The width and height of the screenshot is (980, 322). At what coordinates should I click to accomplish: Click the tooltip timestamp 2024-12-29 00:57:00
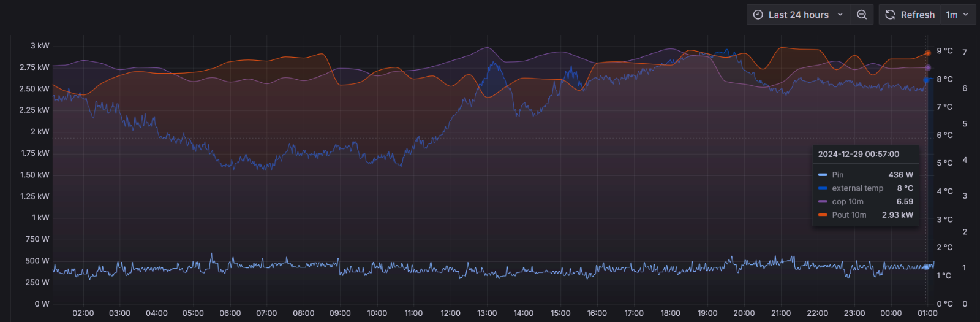click(859, 155)
